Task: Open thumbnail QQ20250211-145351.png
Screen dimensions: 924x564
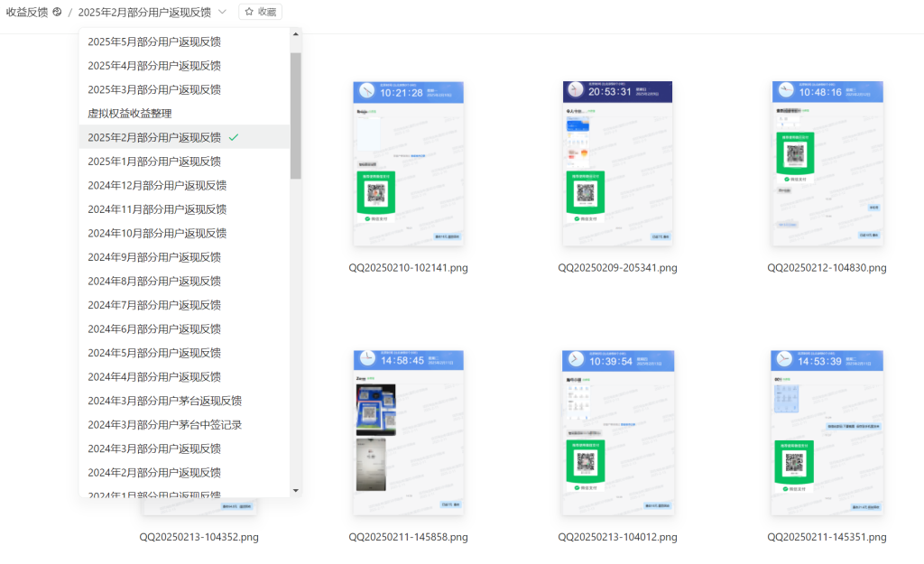Action: pos(827,432)
